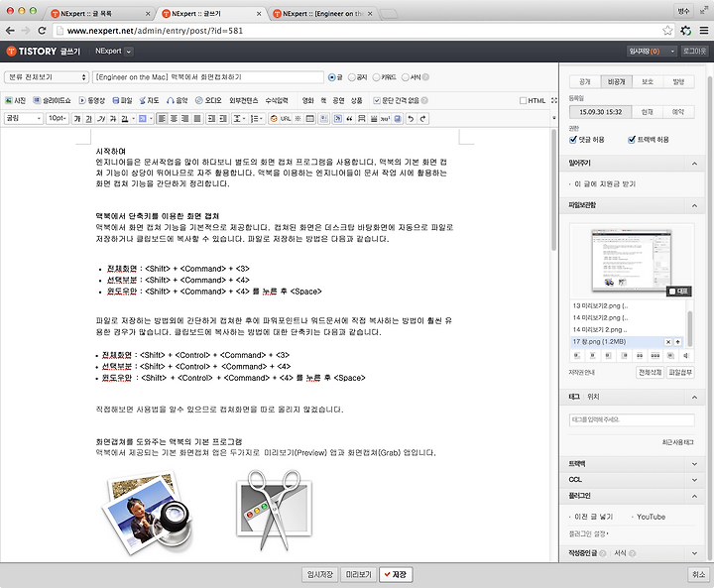Switch to the 위치 tab beside 태그
The image size is (714, 588).
[x=593, y=397]
